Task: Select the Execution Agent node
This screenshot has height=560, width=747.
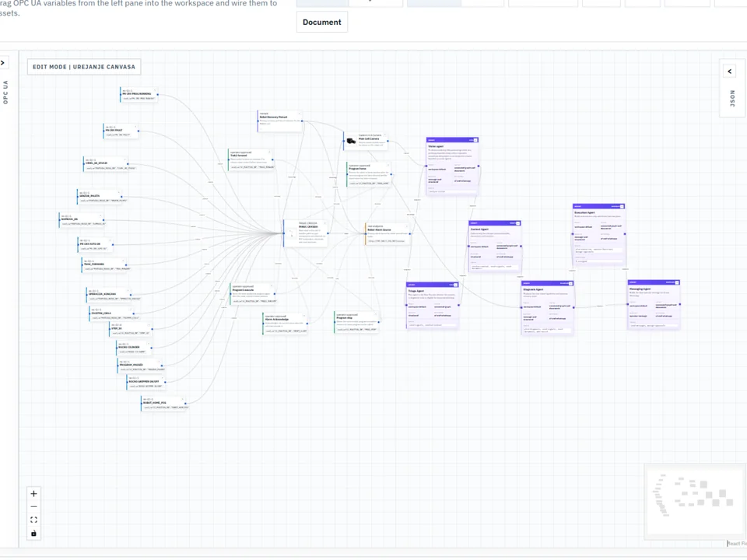Action: [599, 235]
